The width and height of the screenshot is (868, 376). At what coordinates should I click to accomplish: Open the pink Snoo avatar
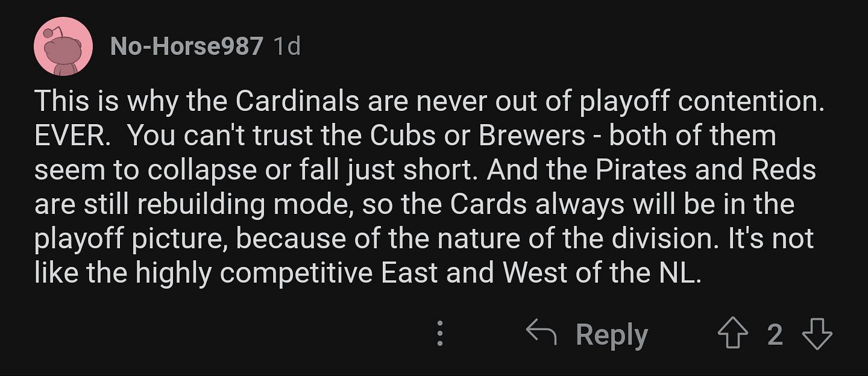click(63, 46)
